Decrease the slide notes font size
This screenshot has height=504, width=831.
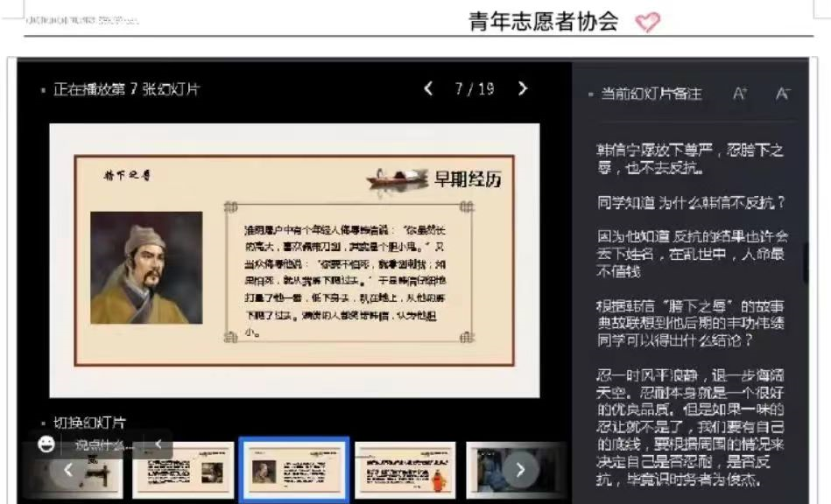783,94
